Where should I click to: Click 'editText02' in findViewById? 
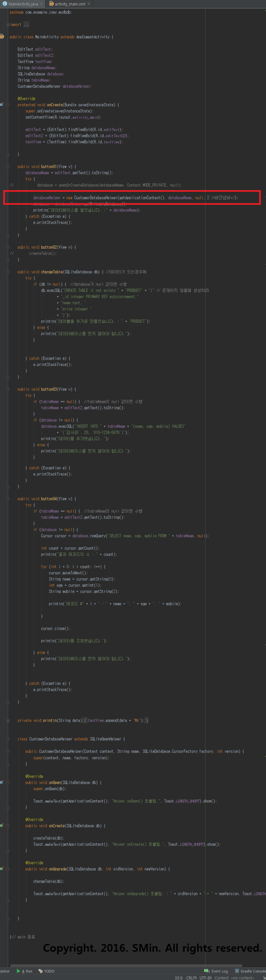116,136
